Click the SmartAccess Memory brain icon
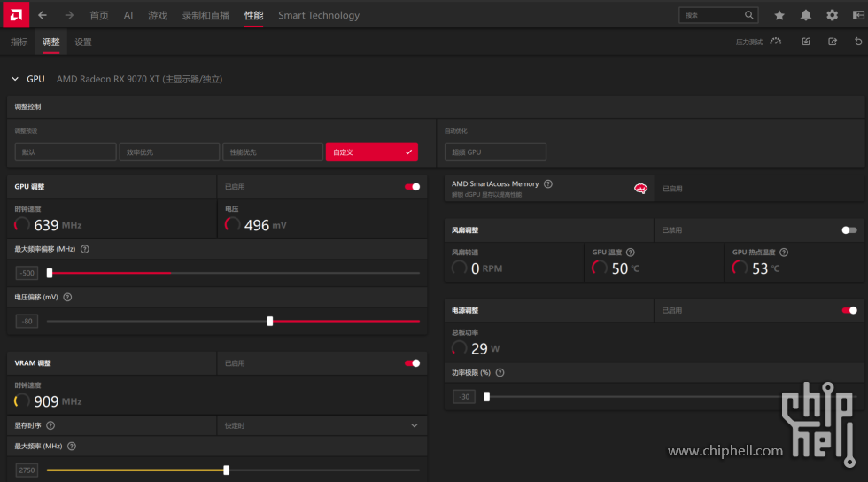This screenshot has width=868, height=482. coord(640,189)
